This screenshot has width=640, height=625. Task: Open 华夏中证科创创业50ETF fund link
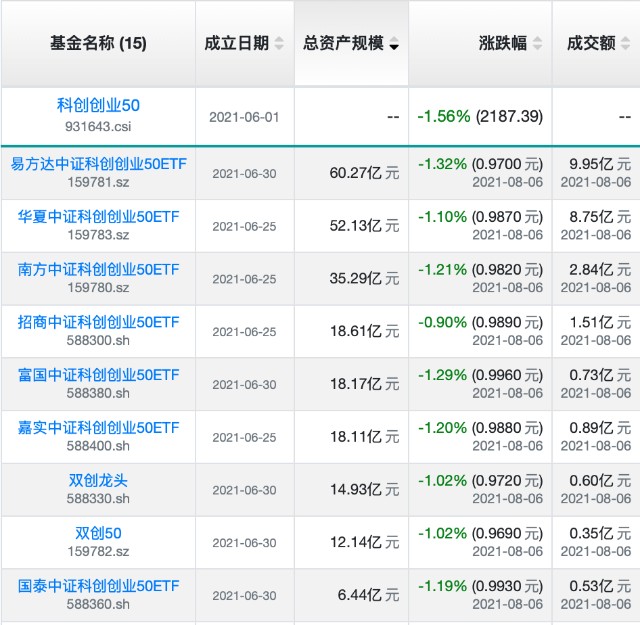(x=98, y=216)
